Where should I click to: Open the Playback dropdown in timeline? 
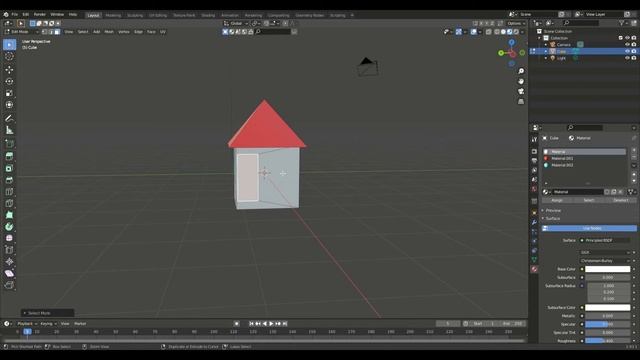pyautogui.click(x=27, y=324)
